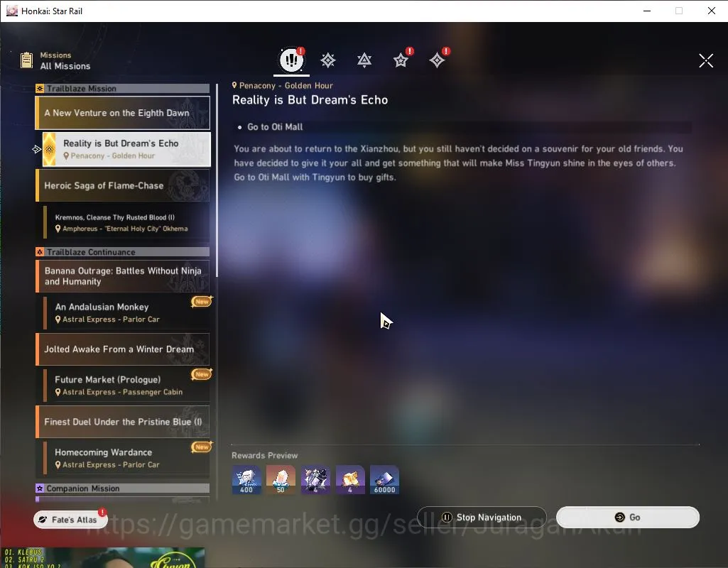
Task: Click the diamond icon on the selected mission
Action: tap(49, 149)
